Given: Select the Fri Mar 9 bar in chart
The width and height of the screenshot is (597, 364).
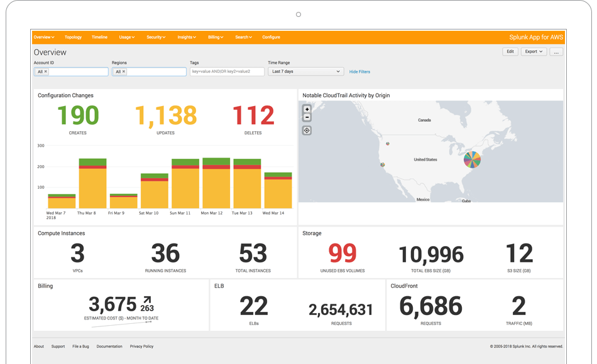Looking at the screenshot, I should coord(123,201).
